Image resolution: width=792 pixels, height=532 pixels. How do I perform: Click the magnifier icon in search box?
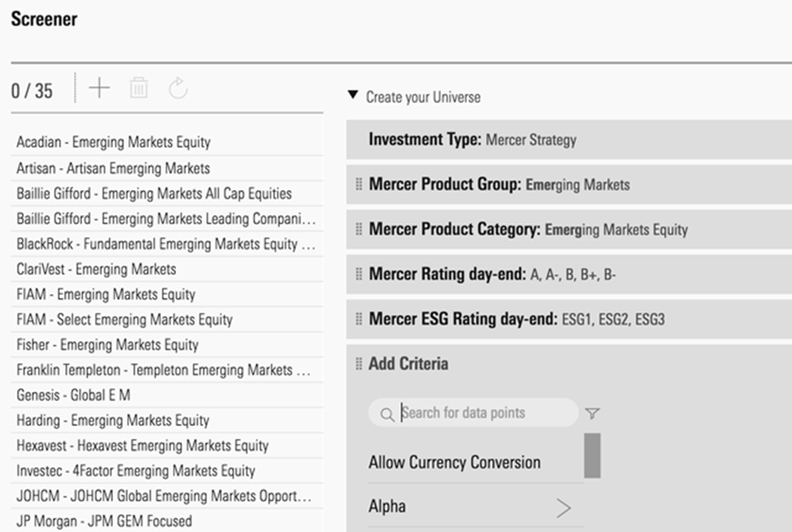tap(387, 414)
